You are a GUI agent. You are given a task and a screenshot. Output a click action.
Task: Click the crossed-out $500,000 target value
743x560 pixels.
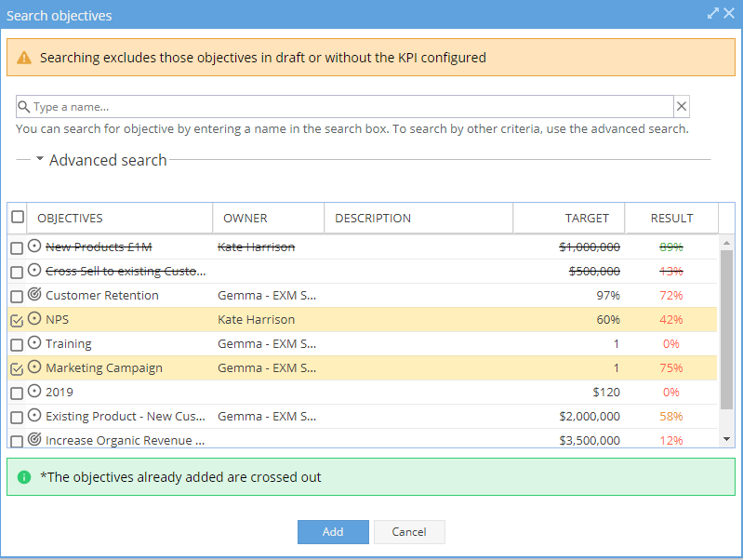tap(594, 272)
